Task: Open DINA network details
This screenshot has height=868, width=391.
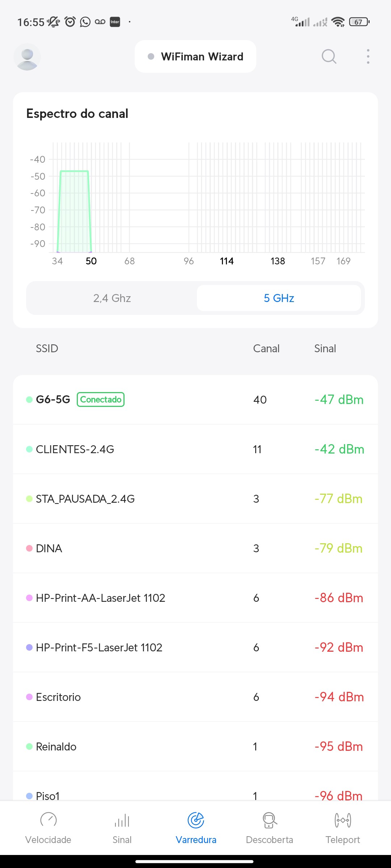Action: point(195,548)
